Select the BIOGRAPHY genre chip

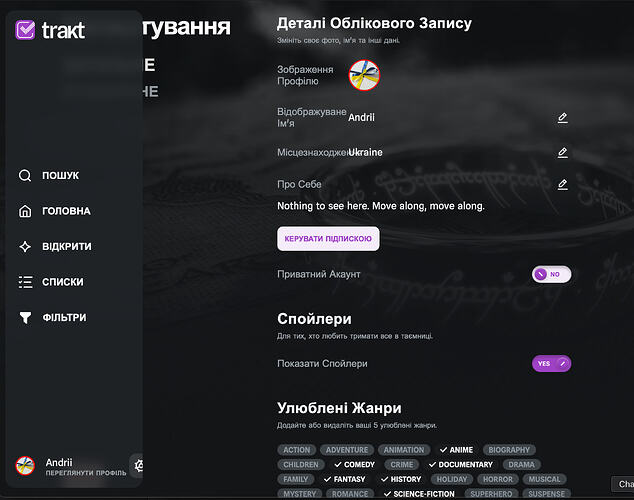pos(509,450)
